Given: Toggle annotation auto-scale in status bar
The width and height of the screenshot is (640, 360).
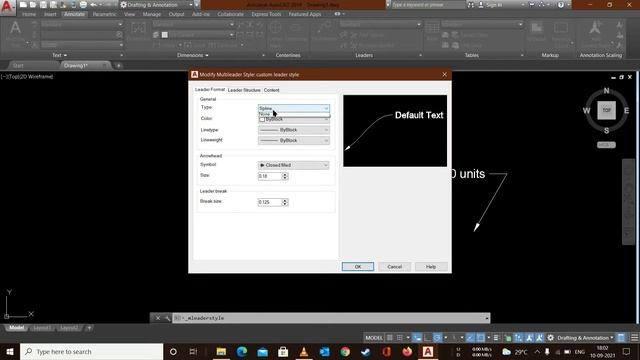Looking at the screenshot, I should (540, 338).
